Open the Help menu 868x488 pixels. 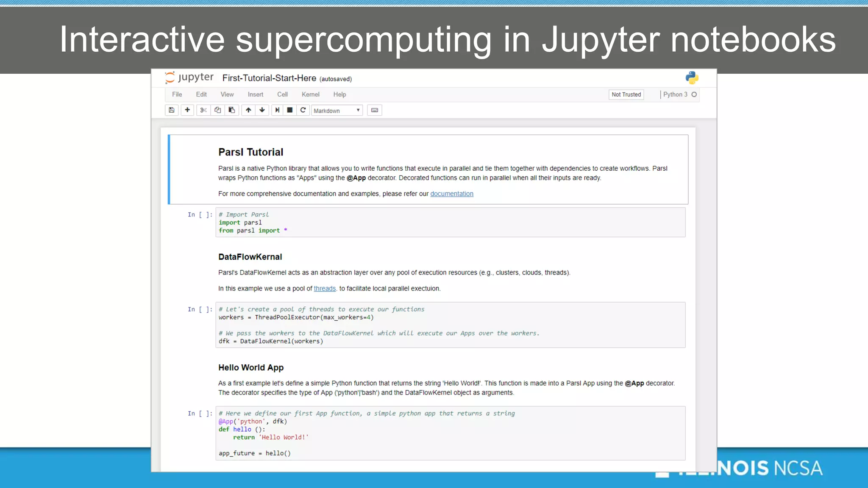point(339,94)
